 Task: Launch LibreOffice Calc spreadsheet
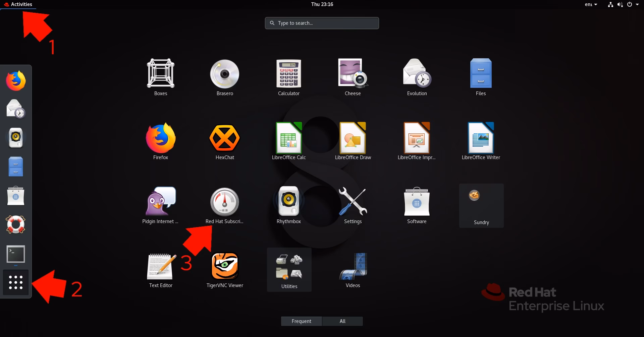pyautogui.click(x=288, y=137)
